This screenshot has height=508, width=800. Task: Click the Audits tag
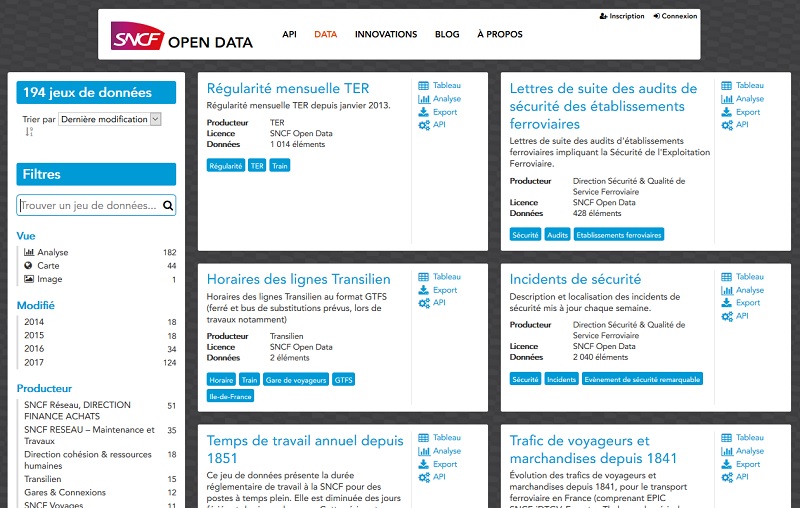click(x=557, y=235)
